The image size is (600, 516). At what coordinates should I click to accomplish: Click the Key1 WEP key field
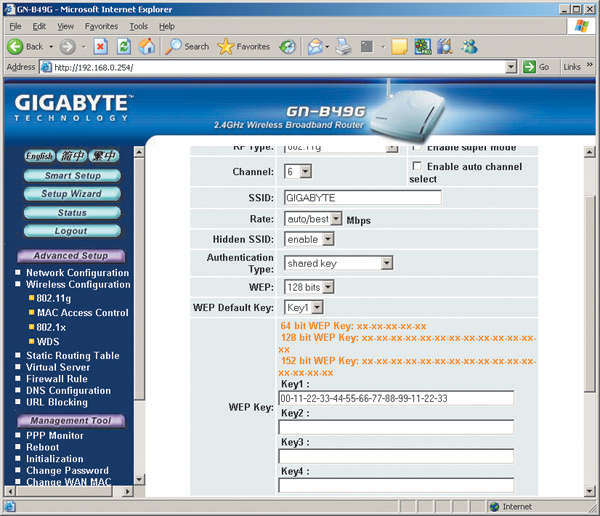click(x=396, y=398)
